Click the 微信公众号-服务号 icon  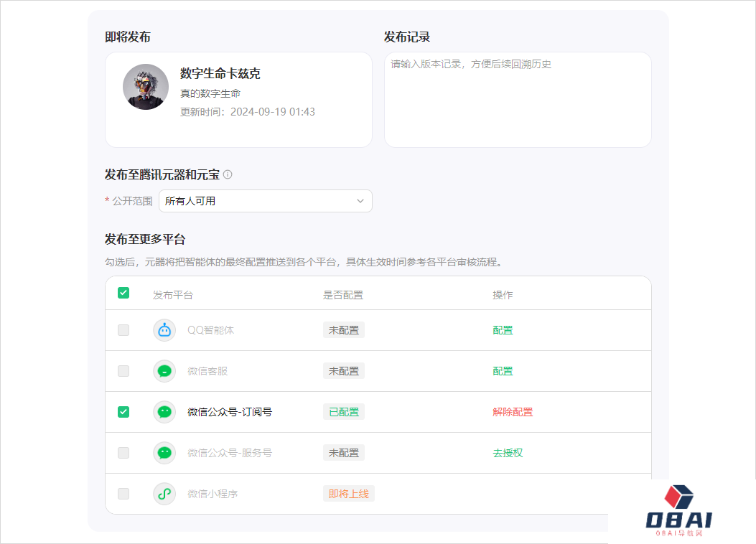coord(164,452)
